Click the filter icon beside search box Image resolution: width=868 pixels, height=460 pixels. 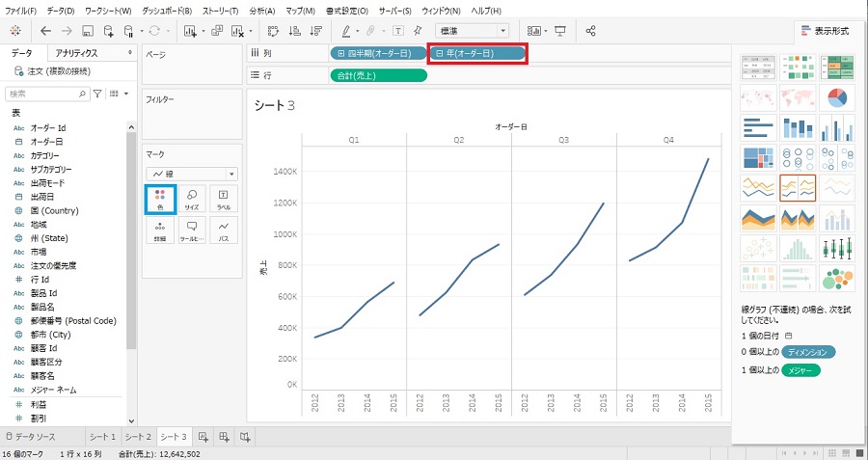(96, 94)
